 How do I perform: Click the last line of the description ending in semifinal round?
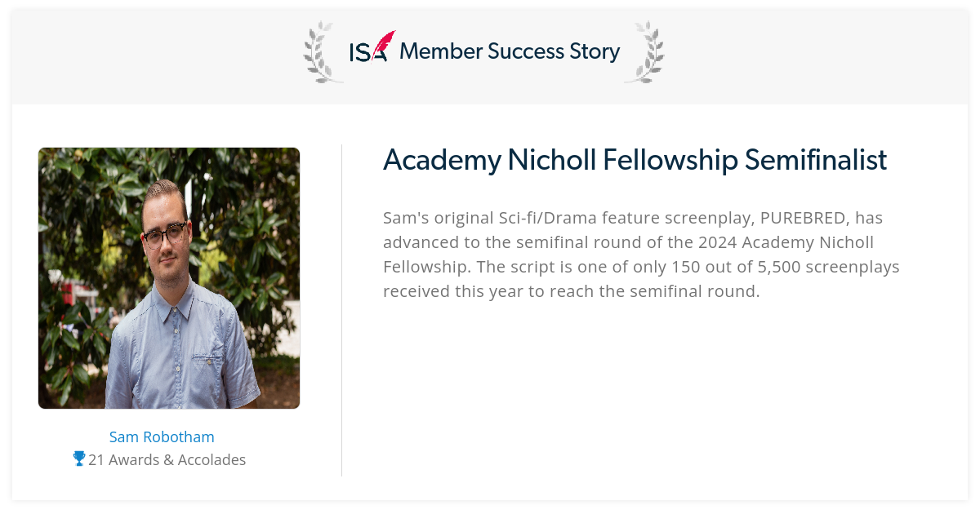tap(572, 291)
